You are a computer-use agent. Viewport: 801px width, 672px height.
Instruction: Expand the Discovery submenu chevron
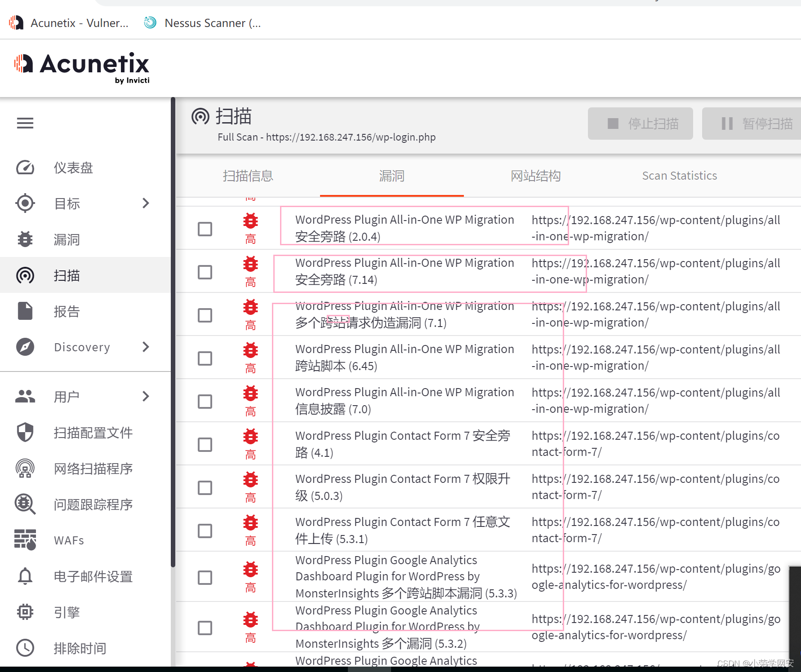tap(146, 347)
